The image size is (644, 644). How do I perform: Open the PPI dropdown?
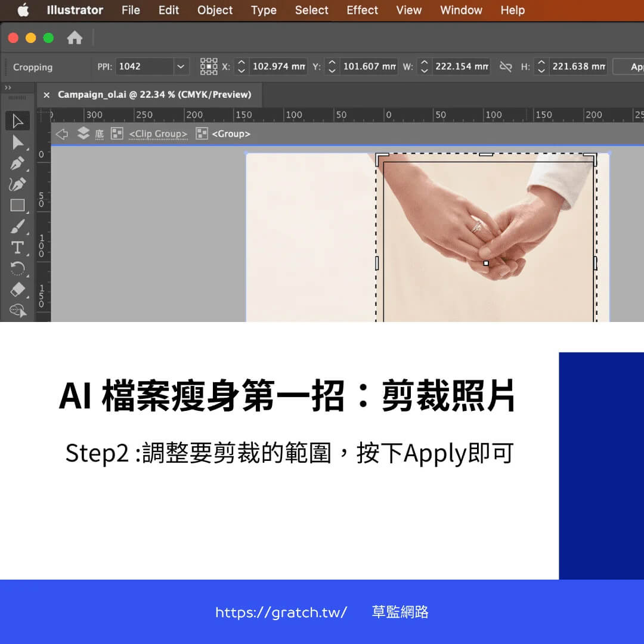(x=181, y=67)
